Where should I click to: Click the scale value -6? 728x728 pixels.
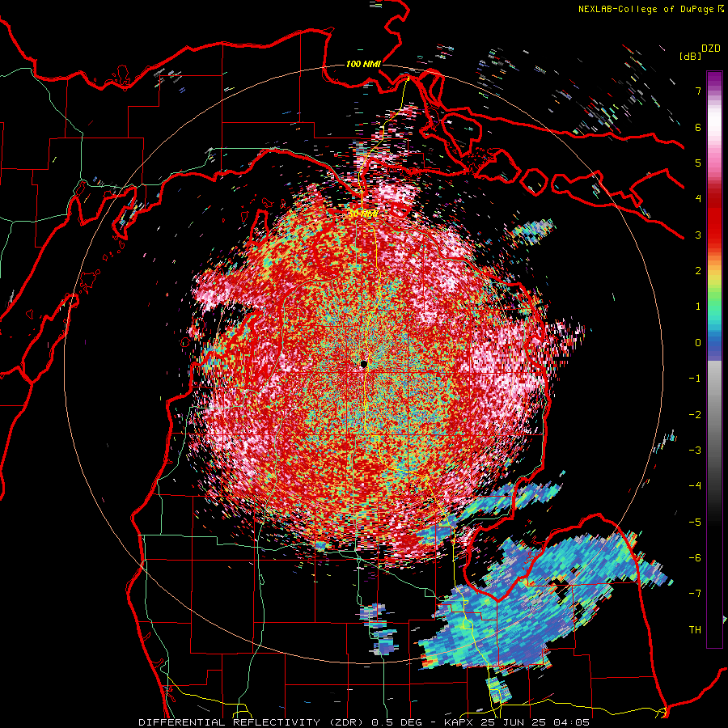point(695,558)
